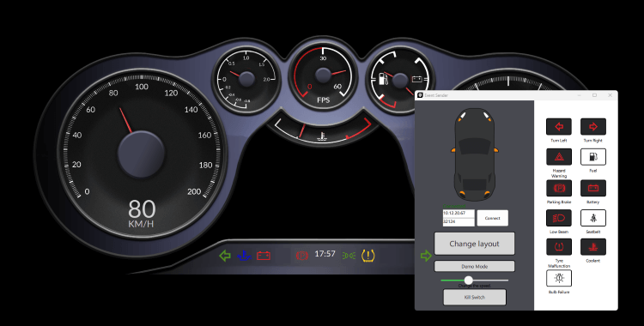
Task: Click the Seatbelt warning icon
Action: coord(593,218)
